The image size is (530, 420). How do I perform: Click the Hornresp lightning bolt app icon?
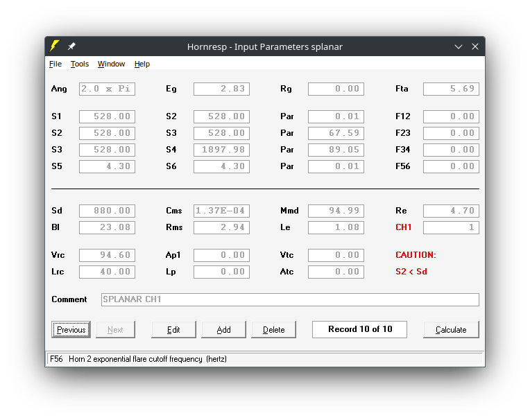(x=54, y=46)
